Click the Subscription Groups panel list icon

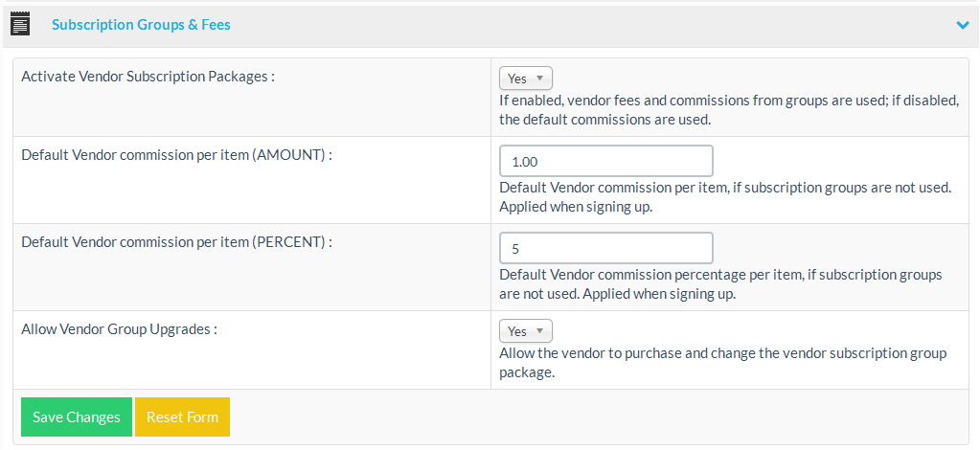click(x=20, y=25)
